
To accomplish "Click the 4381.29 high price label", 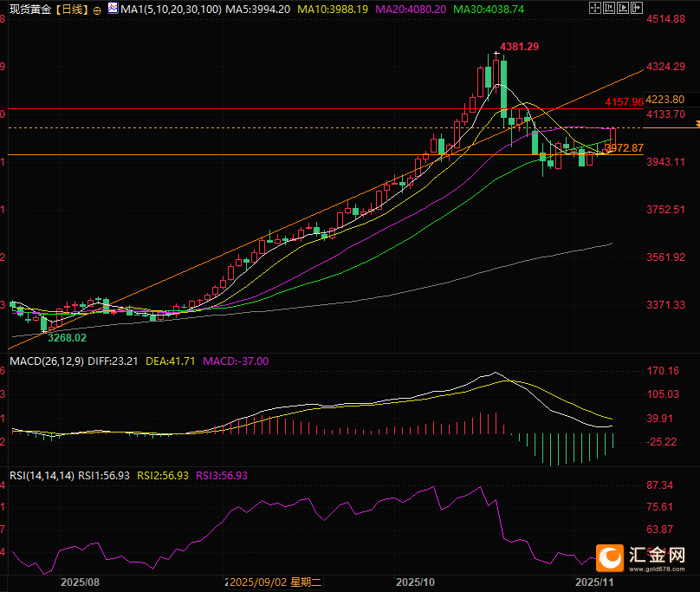I will click(519, 47).
